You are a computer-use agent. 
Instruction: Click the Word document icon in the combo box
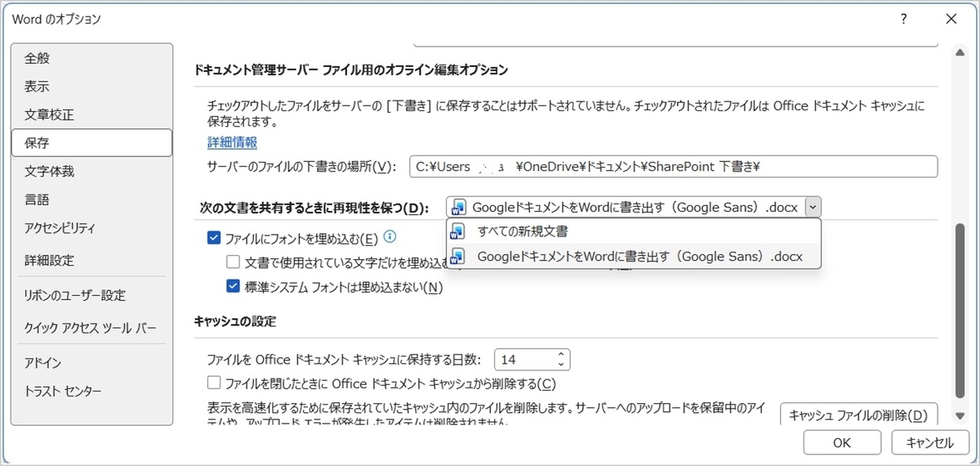point(459,207)
